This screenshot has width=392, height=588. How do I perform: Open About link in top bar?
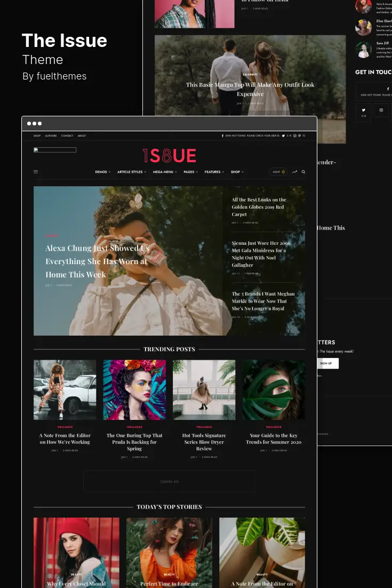pyautogui.click(x=82, y=136)
